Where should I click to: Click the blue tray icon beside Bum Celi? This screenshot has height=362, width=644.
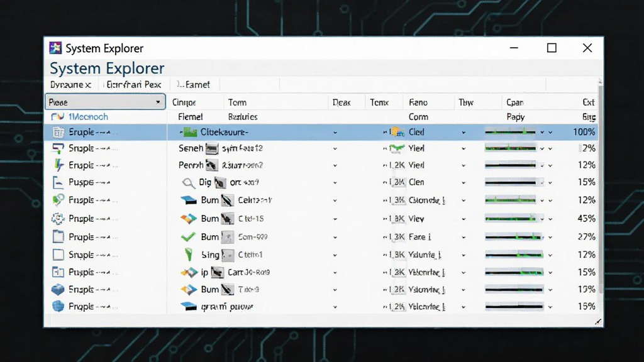[189, 200]
